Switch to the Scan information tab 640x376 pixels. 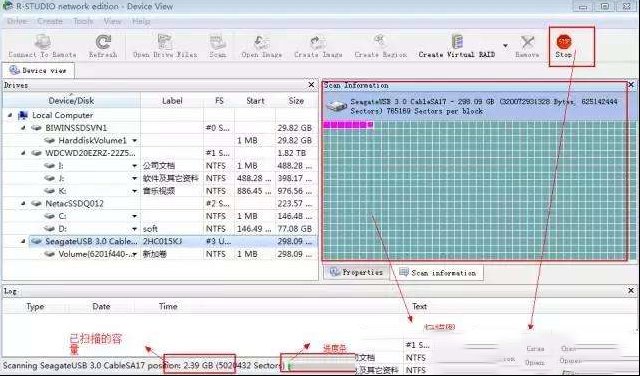click(x=437, y=273)
